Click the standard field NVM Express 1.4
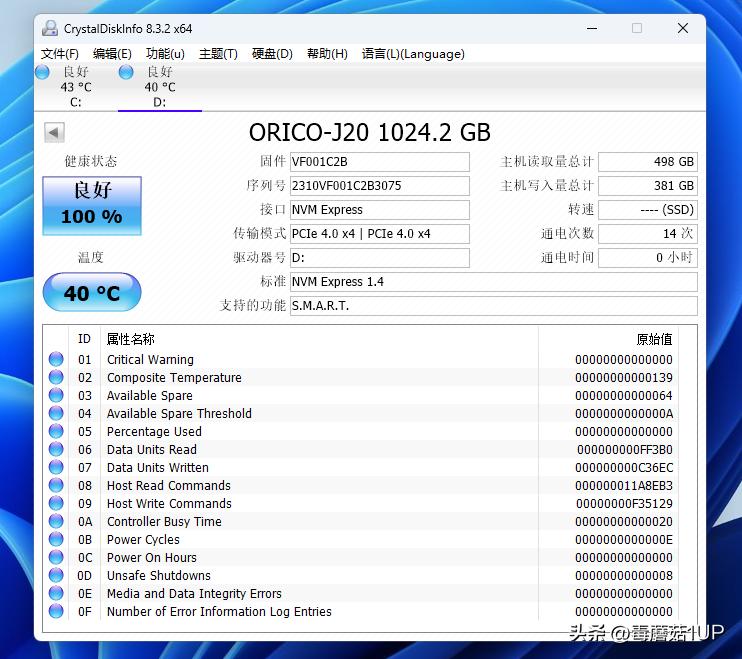The height and width of the screenshot is (659, 742). [494, 282]
